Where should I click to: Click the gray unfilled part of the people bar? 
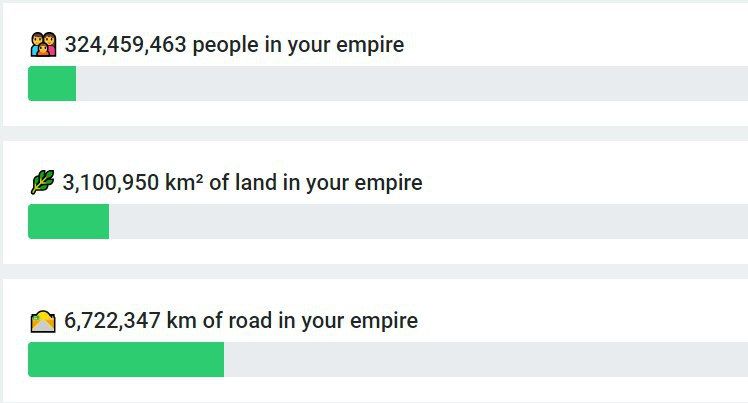(412, 83)
